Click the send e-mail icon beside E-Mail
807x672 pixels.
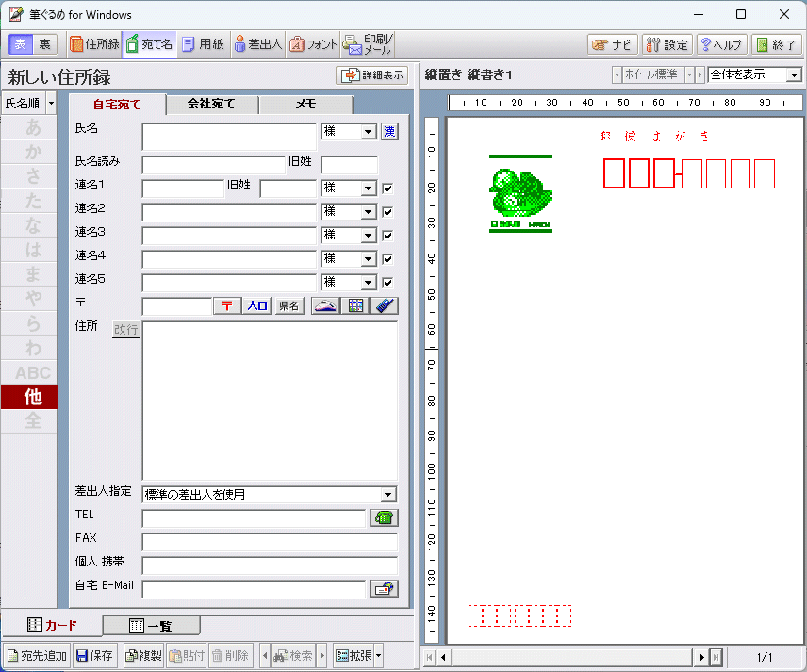(384, 589)
